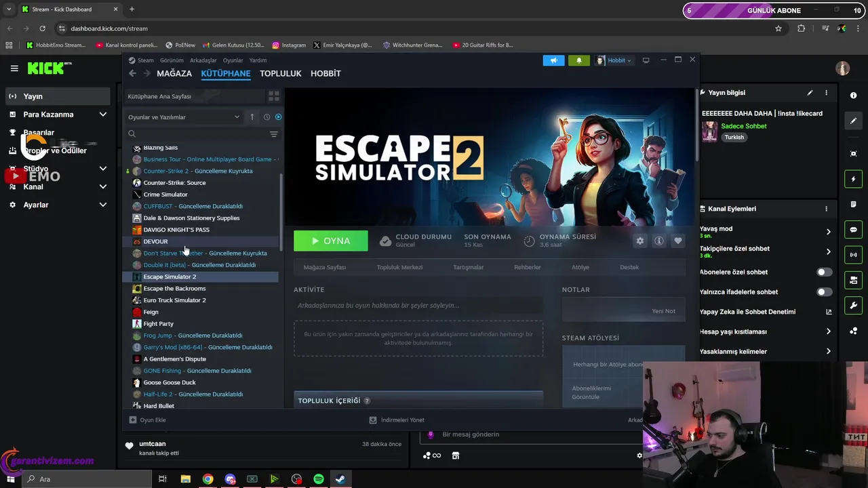This screenshot has width=868, height=488.
Task: Click Oyun Ekle at bottom of Steam
Action: pyautogui.click(x=148, y=420)
